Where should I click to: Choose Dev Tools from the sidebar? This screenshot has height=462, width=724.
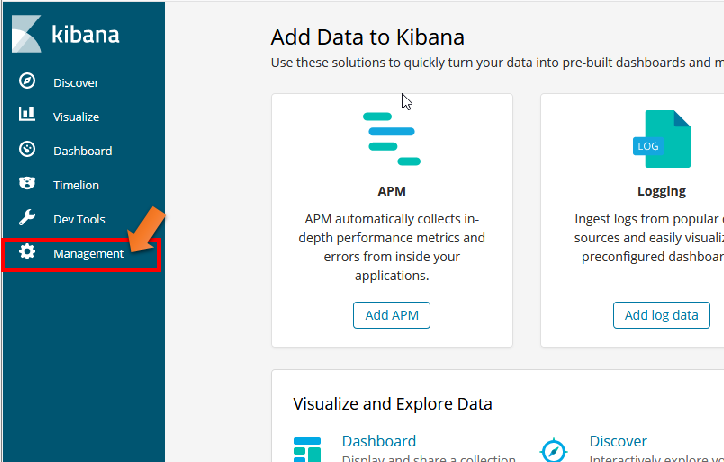click(79, 219)
